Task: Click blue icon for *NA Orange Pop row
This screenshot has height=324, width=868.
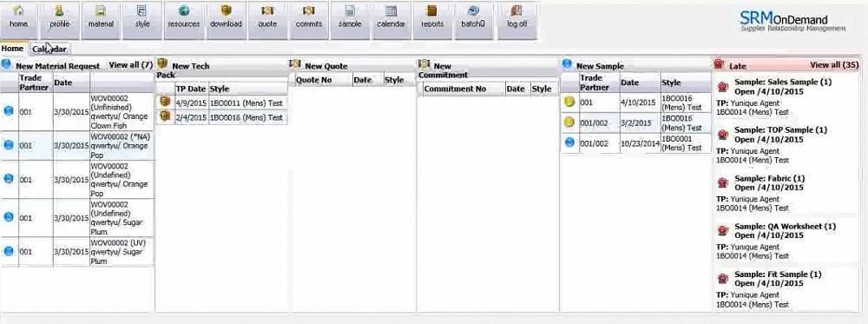Action: [9, 144]
